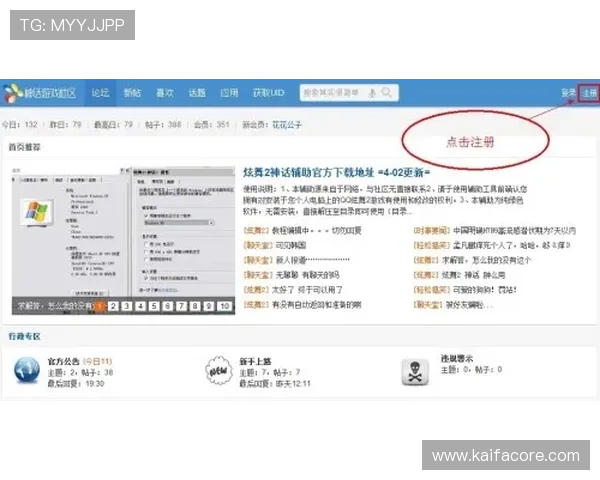Click the 登录 login link
This screenshot has width=600, height=480.
569,93
